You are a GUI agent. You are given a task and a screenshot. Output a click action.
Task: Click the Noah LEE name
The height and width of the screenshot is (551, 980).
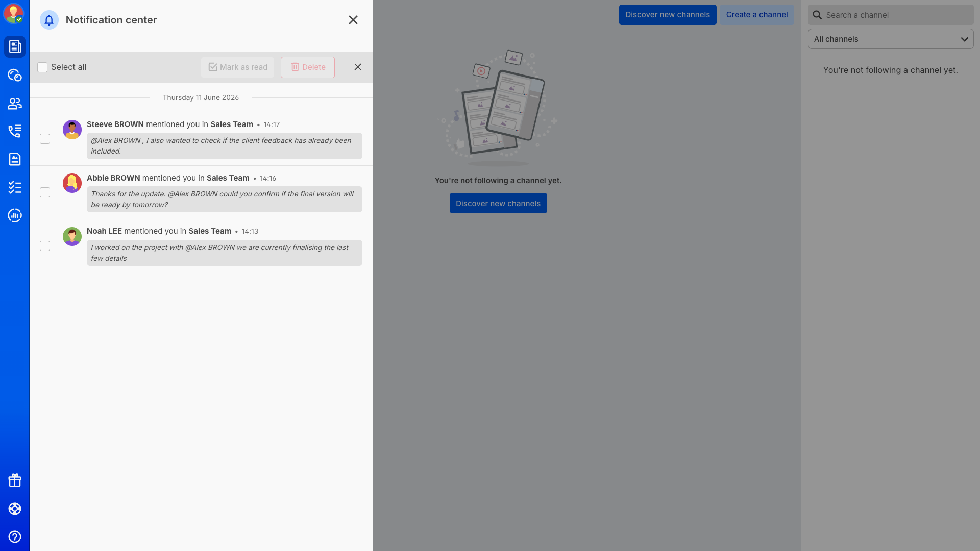click(104, 231)
